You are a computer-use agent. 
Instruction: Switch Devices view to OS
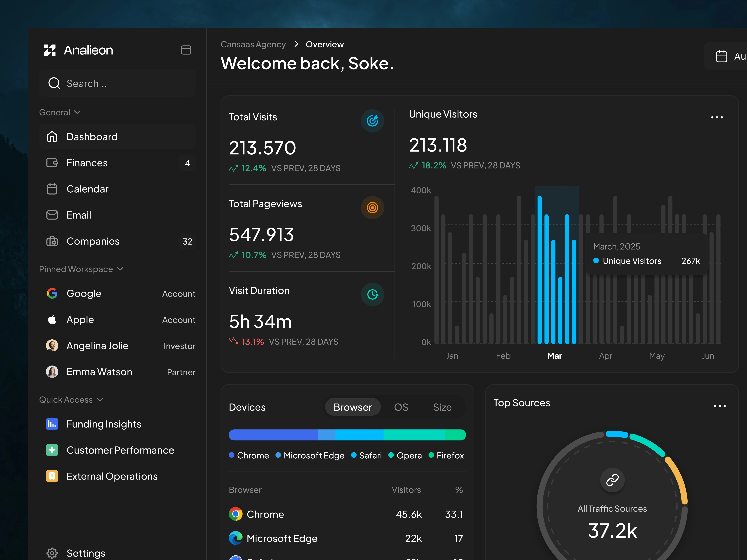tap(401, 407)
